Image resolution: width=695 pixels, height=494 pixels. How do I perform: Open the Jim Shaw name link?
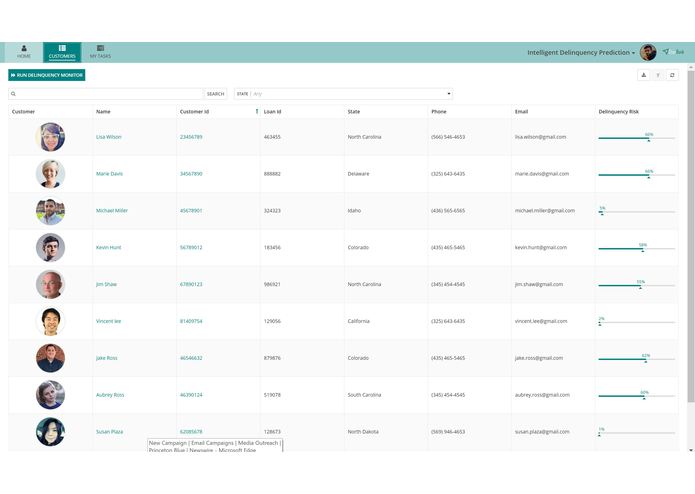pos(106,284)
